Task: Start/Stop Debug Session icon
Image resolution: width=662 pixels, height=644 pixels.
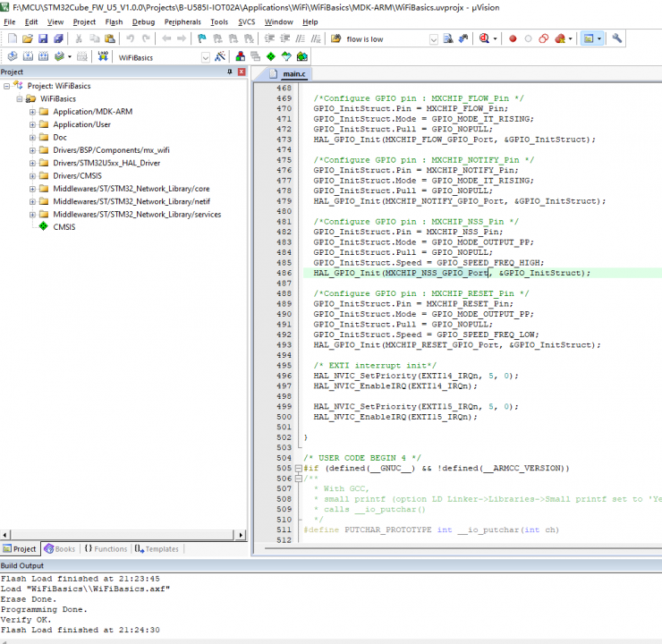Action: coord(484,38)
